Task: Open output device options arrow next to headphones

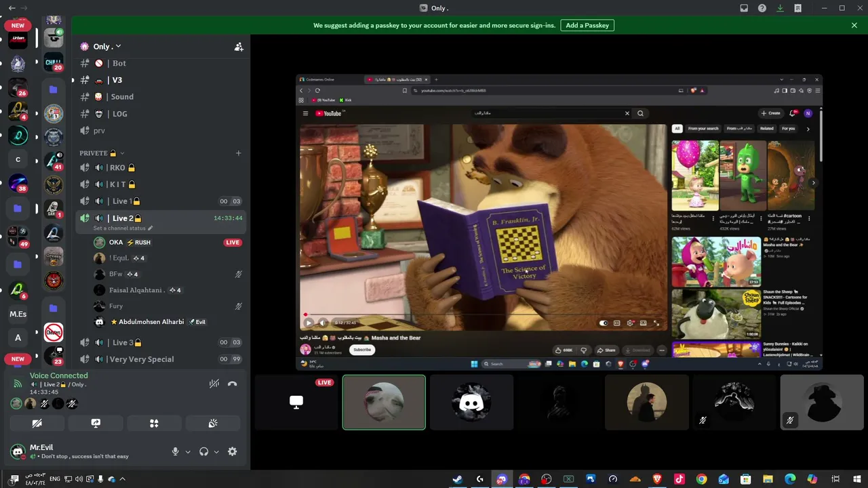Action: pyautogui.click(x=216, y=451)
